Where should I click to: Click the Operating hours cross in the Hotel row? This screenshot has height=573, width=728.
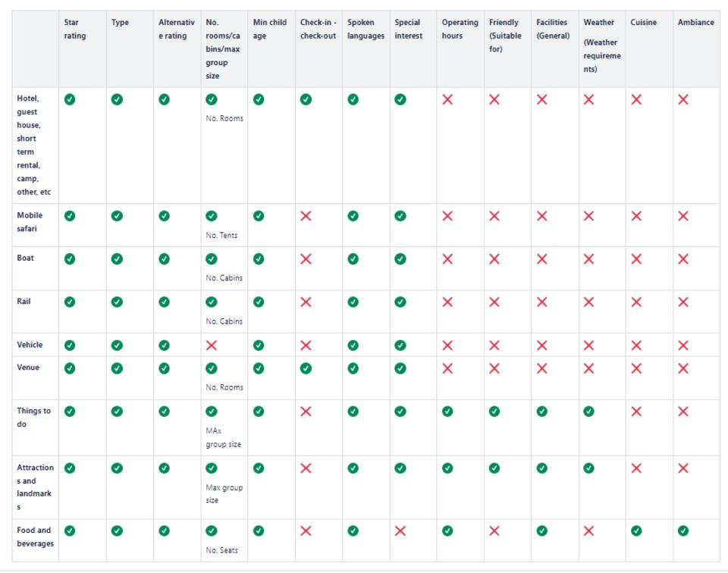(x=447, y=99)
